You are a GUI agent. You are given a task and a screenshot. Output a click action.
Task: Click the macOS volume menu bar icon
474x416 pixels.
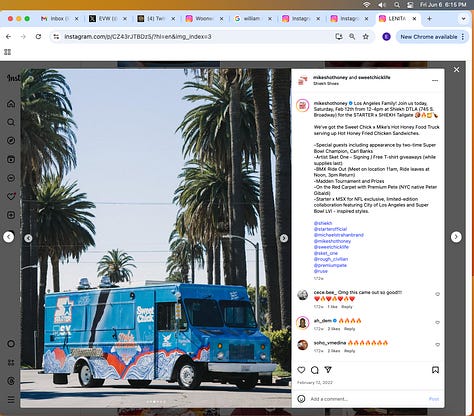(382, 5)
